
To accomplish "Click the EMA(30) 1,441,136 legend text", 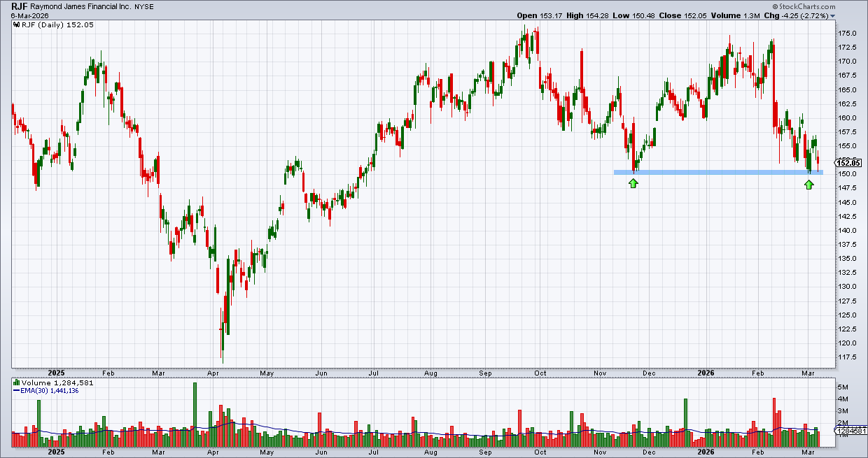I will (x=51, y=391).
